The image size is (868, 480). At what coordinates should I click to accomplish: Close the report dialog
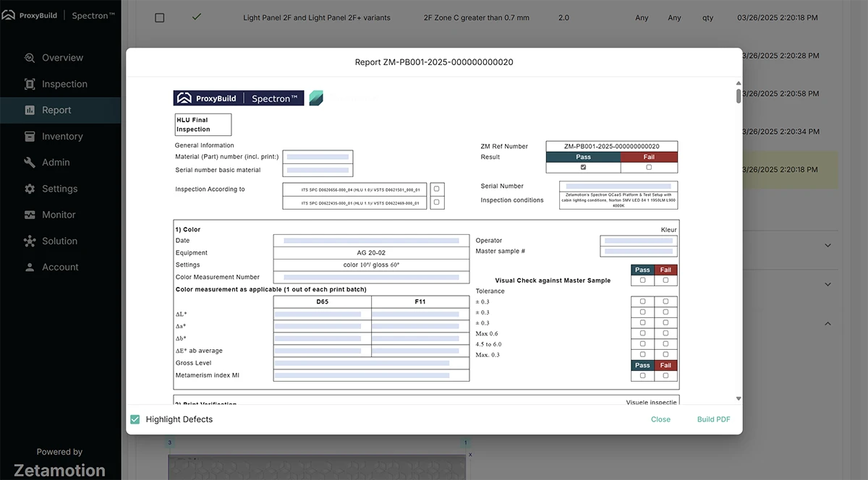pos(660,419)
